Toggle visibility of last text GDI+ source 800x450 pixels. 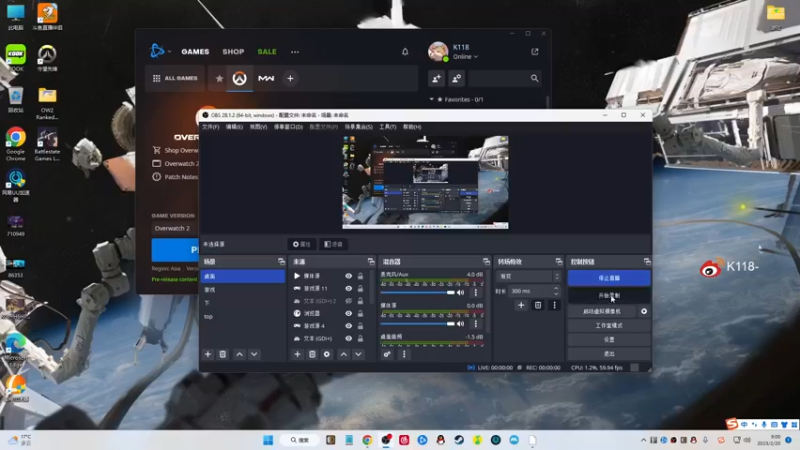point(348,338)
